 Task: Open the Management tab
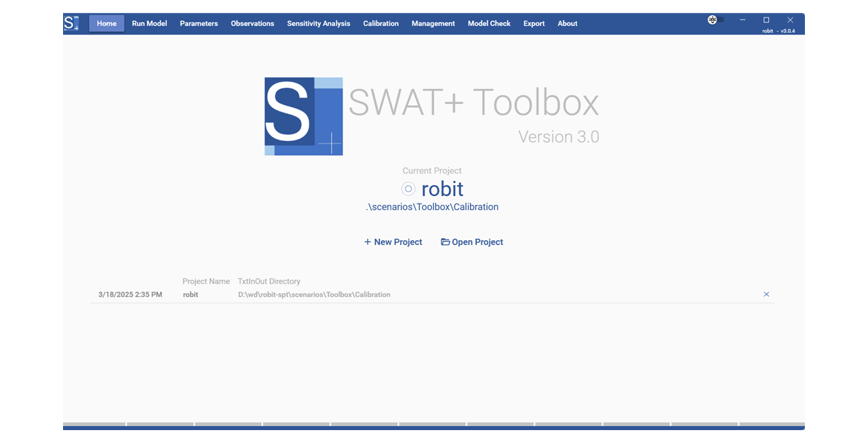pyautogui.click(x=433, y=24)
